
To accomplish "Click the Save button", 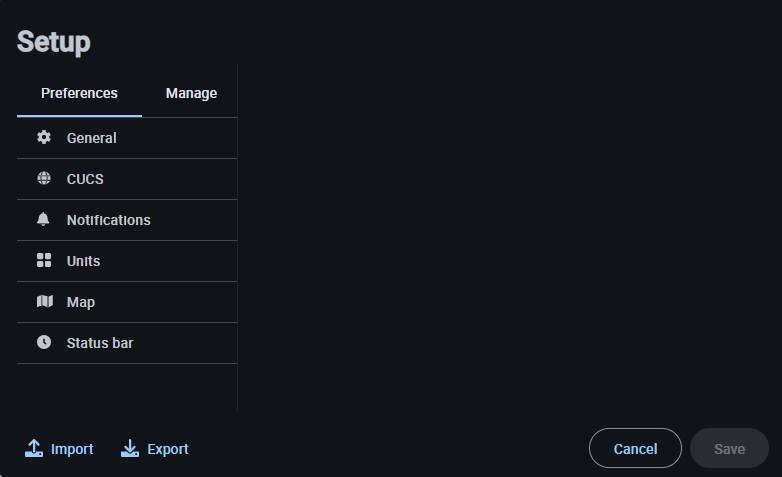I will 729,449.
